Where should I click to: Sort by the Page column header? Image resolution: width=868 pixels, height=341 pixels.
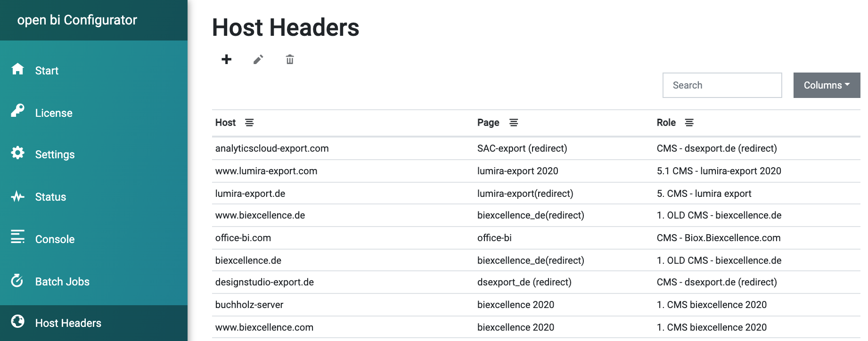pyautogui.click(x=488, y=122)
